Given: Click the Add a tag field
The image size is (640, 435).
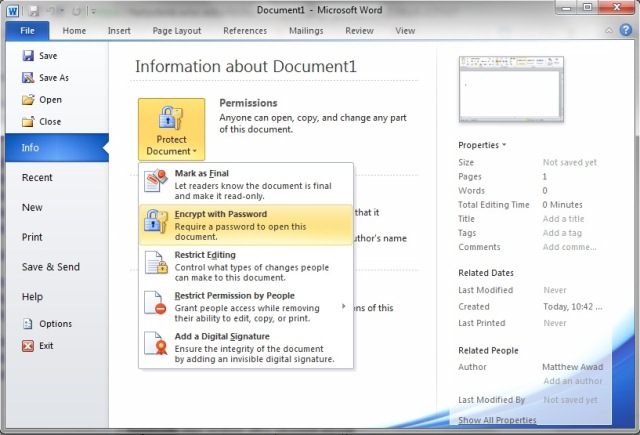Looking at the screenshot, I should [562, 233].
